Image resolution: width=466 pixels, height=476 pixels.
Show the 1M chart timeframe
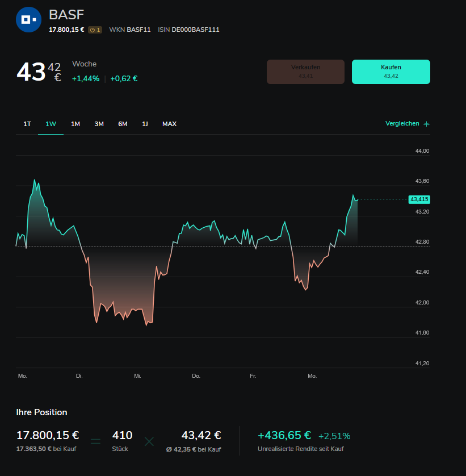(x=75, y=124)
